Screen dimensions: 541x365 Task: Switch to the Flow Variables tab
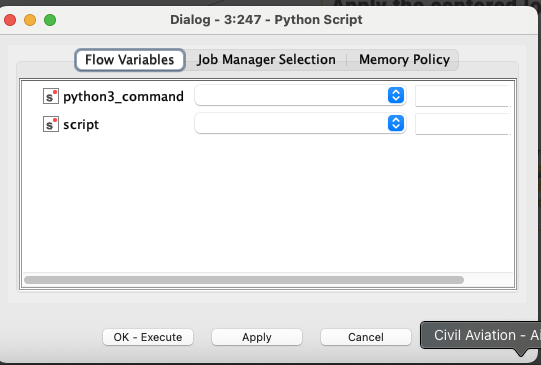pos(130,60)
